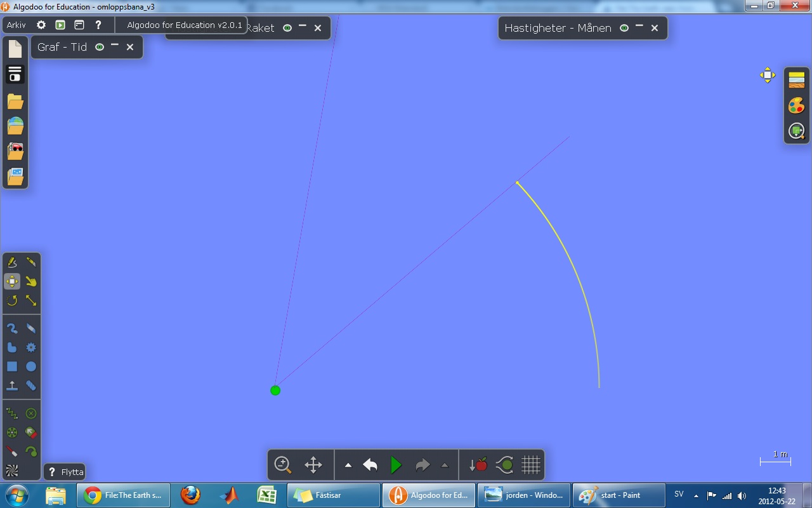812x508 pixels.
Task: Minimize the Hastigheter - Månen panel
Action: [x=639, y=27]
